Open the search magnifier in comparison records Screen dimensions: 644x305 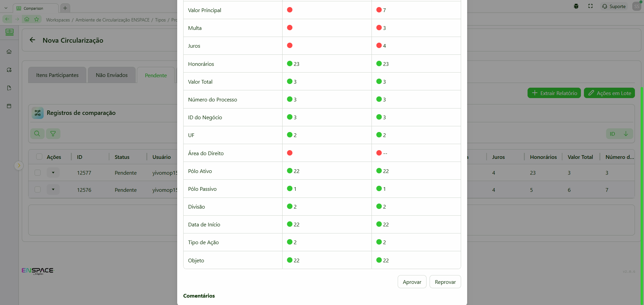(37, 134)
